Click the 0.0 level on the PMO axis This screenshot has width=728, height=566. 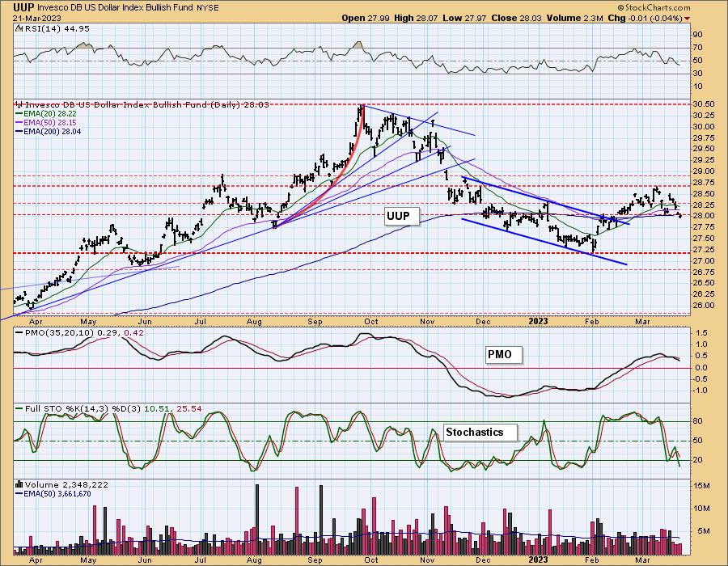702,368
